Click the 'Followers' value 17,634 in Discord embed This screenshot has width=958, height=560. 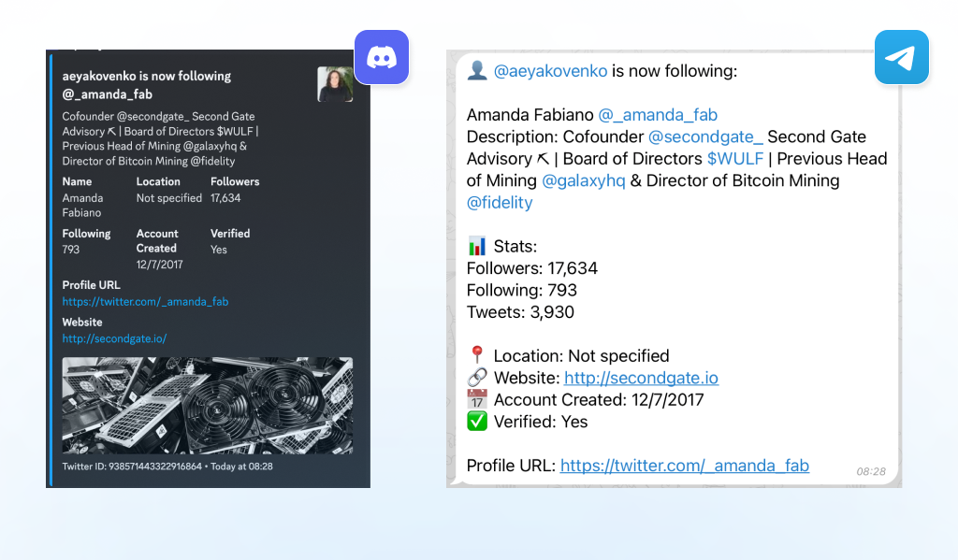click(x=225, y=198)
